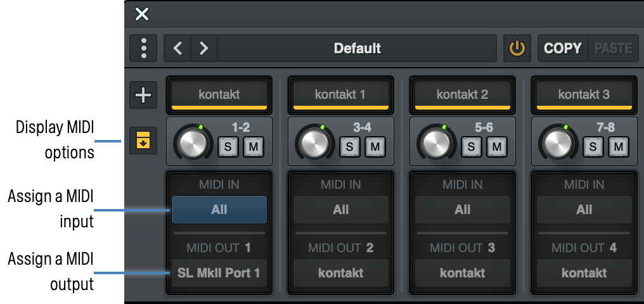The image size is (644, 304).
Task: Mute the kontakt 3 channel 7-8
Action: coord(619,147)
